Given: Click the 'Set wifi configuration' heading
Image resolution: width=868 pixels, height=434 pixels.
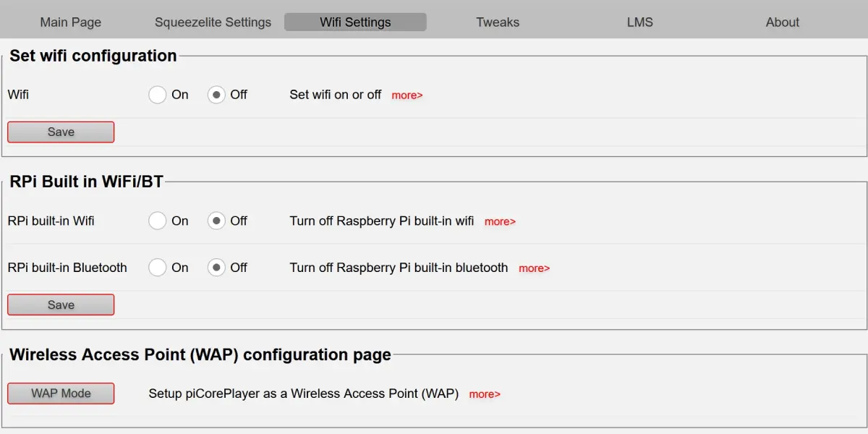Looking at the screenshot, I should 93,56.
